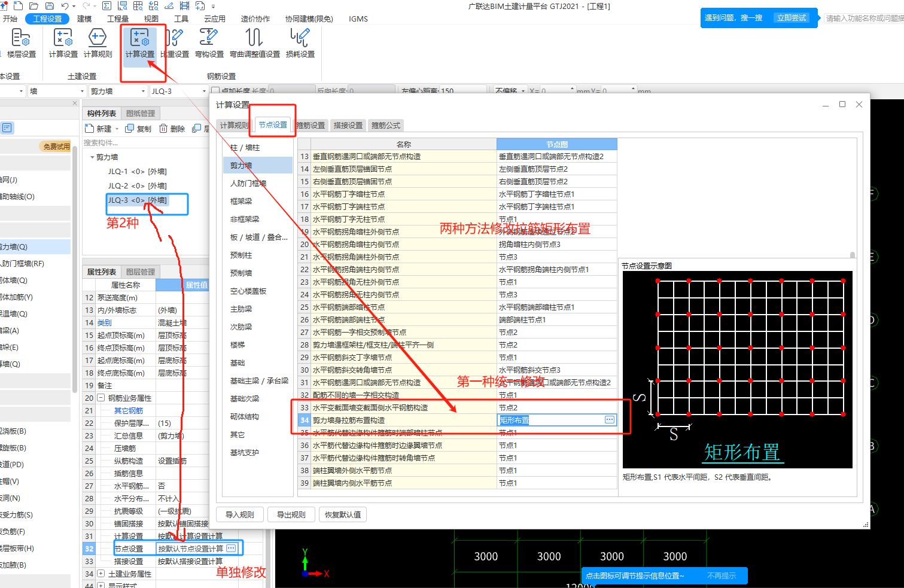904x588 pixels.
Task: Click 搜索构件 search field
Action: 145,142
